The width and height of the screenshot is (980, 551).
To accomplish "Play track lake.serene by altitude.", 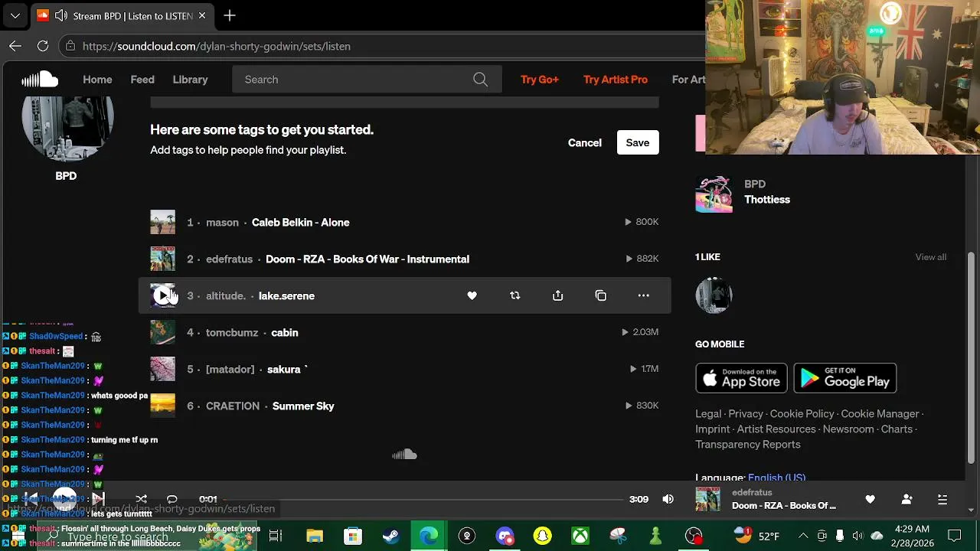I will click(x=162, y=295).
